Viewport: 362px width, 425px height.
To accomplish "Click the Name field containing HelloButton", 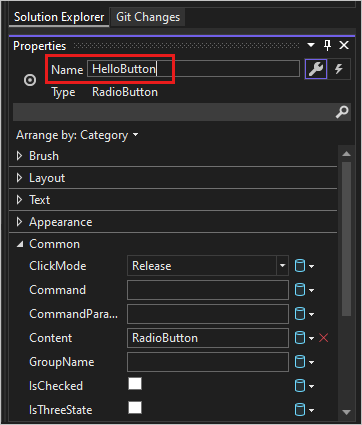I will [193, 69].
